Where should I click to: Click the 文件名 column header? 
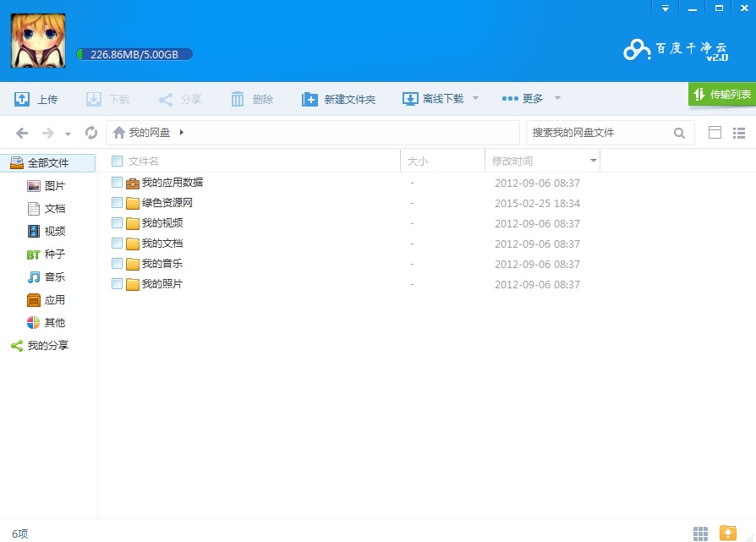click(x=143, y=161)
